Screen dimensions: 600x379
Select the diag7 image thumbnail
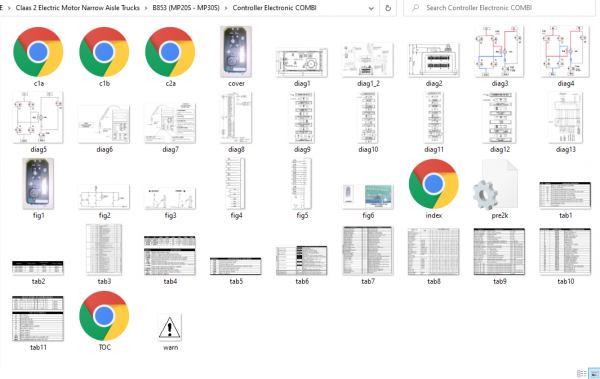click(170, 123)
